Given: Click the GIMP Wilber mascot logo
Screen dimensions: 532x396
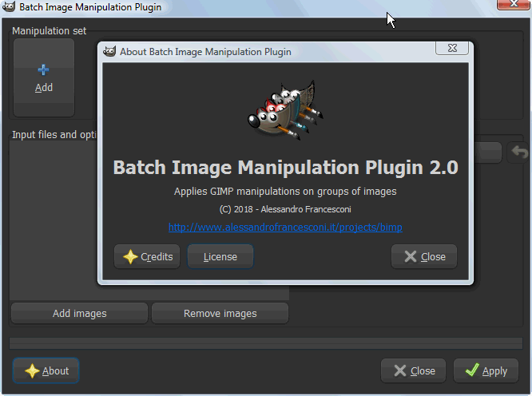Looking at the screenshot, I should coord(285,110).
